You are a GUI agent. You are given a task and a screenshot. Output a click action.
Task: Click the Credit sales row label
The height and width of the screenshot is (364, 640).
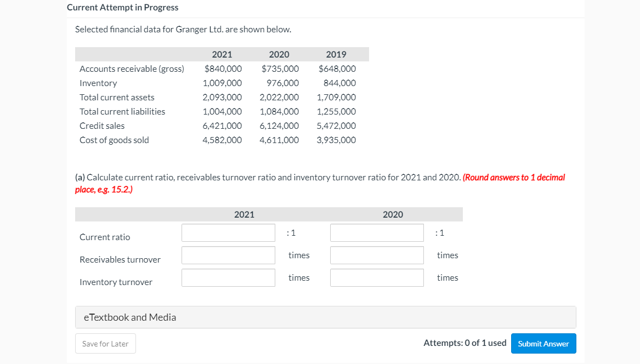pos(102,126)
